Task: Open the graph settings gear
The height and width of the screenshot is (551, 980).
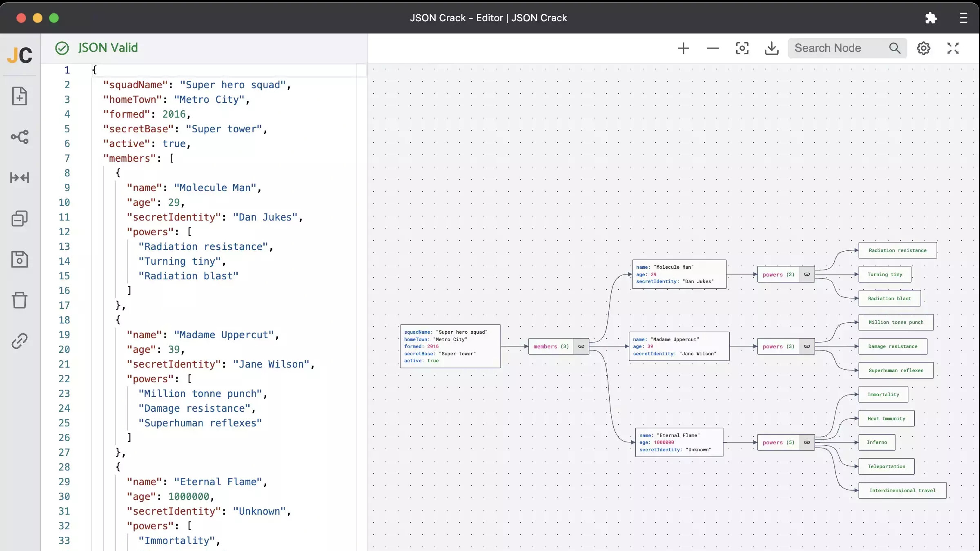Action: click(x=924, y=48)
